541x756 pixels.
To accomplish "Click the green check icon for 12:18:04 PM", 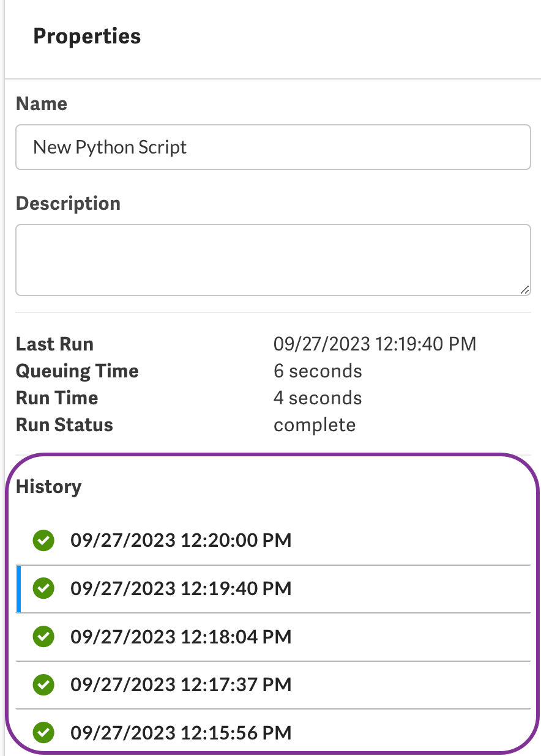I will [43, 637].
